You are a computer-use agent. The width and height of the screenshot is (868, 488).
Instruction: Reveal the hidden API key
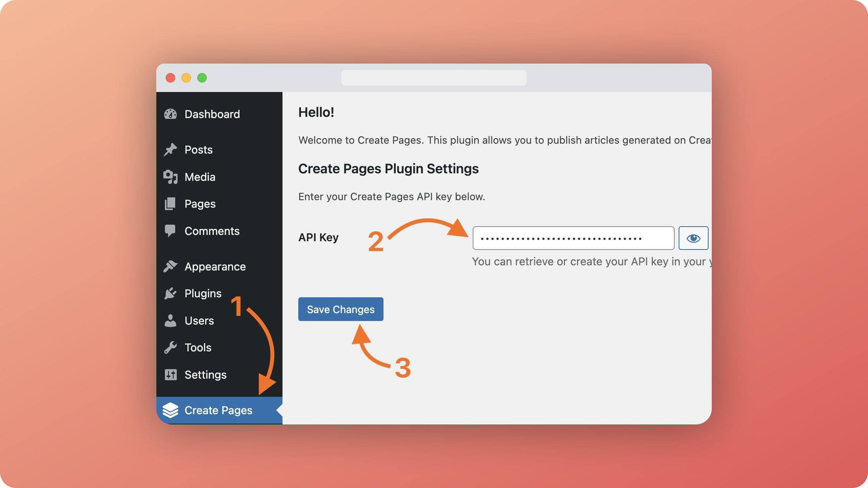tap(693, 238)
